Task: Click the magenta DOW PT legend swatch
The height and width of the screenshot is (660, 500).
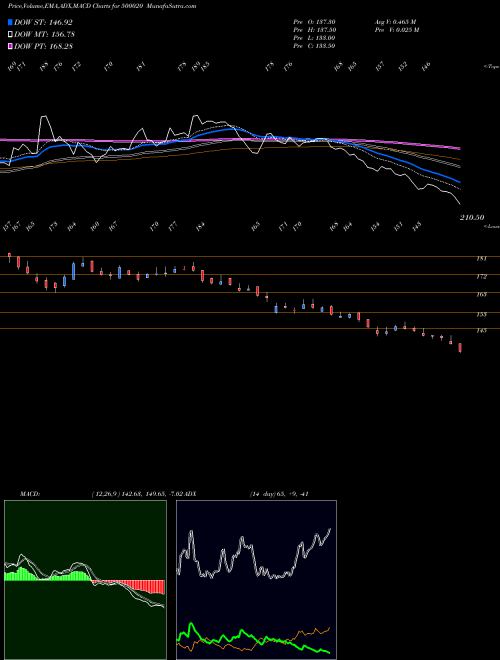Action: tap(10, 46)
